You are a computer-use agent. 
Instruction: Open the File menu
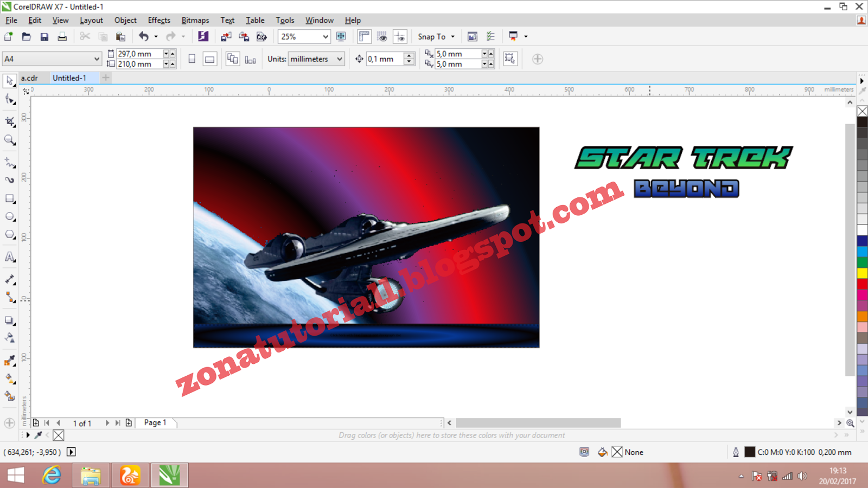[x=11, y=20]
